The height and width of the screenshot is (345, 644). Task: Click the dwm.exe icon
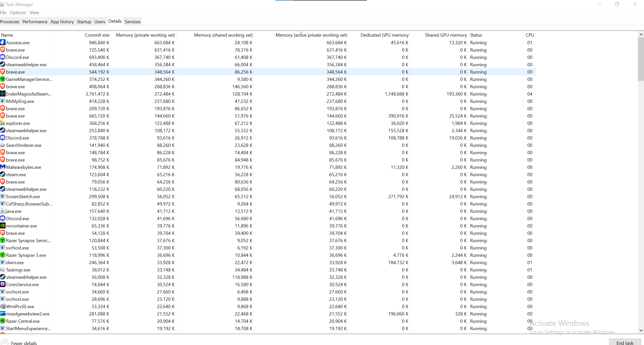click(3, 262)
